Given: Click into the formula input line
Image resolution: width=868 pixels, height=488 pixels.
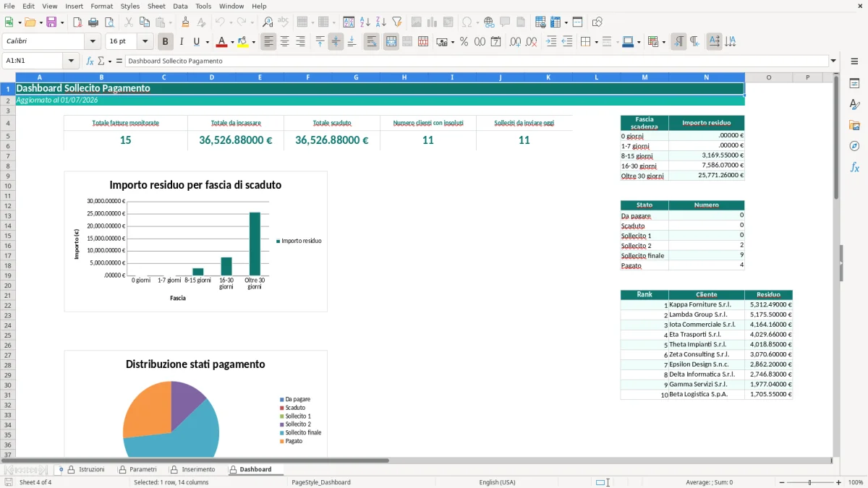Looking at the screenshot, I should point(476,61).
